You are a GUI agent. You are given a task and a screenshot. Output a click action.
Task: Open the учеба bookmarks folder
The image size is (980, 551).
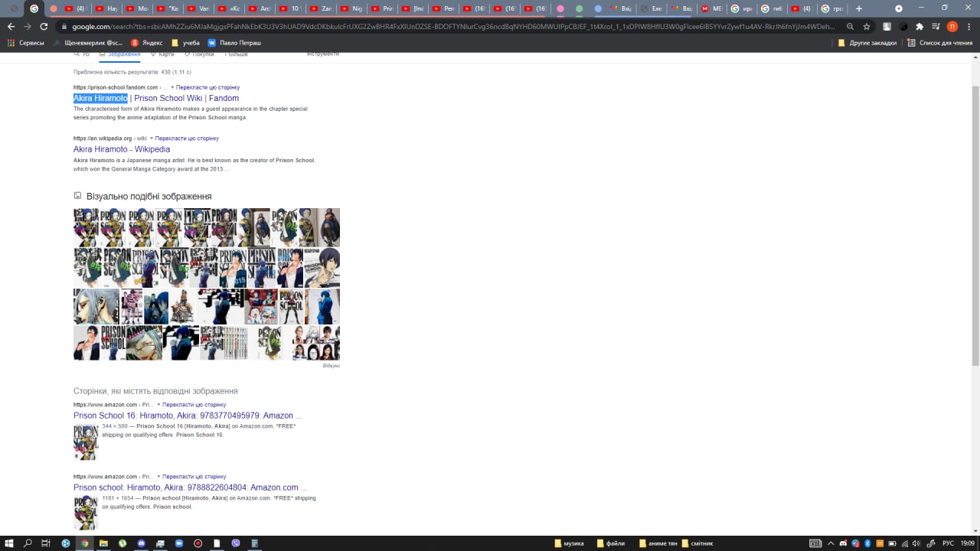click(186, 43)
